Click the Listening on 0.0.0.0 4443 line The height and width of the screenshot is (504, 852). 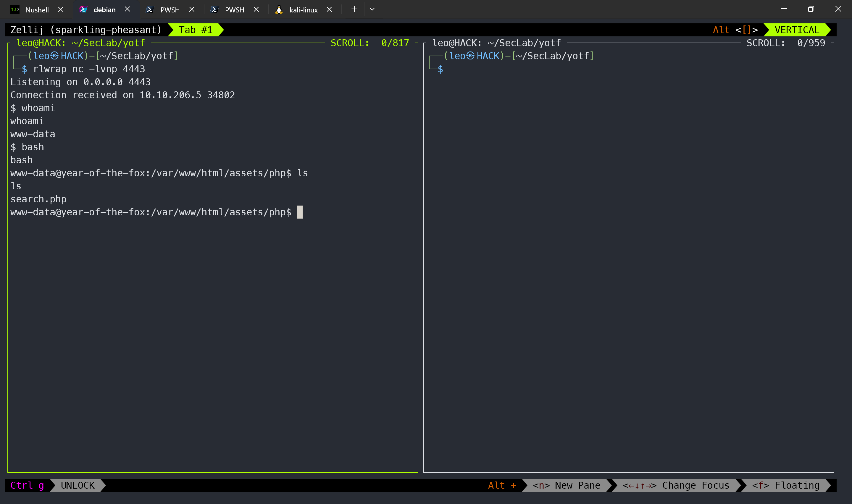pos(80,82)
